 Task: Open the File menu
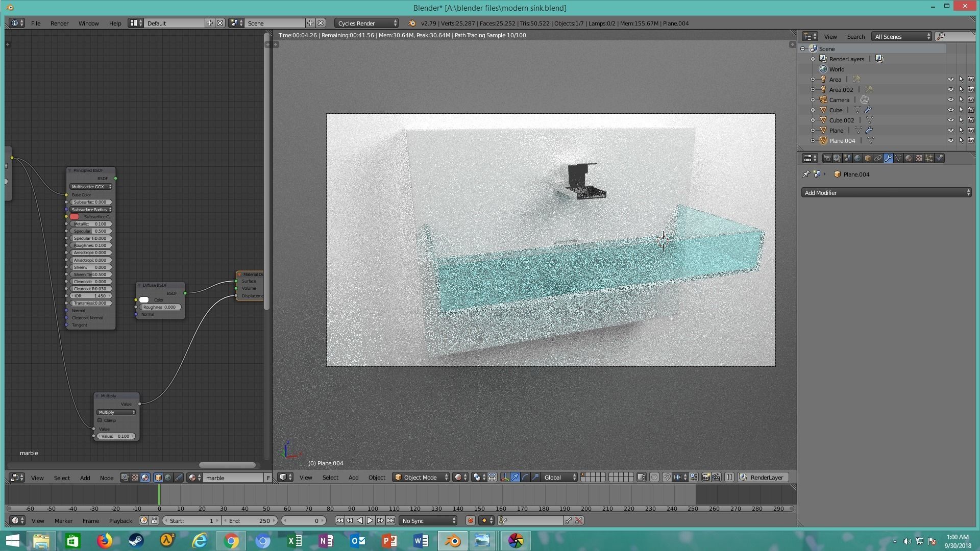36,23
